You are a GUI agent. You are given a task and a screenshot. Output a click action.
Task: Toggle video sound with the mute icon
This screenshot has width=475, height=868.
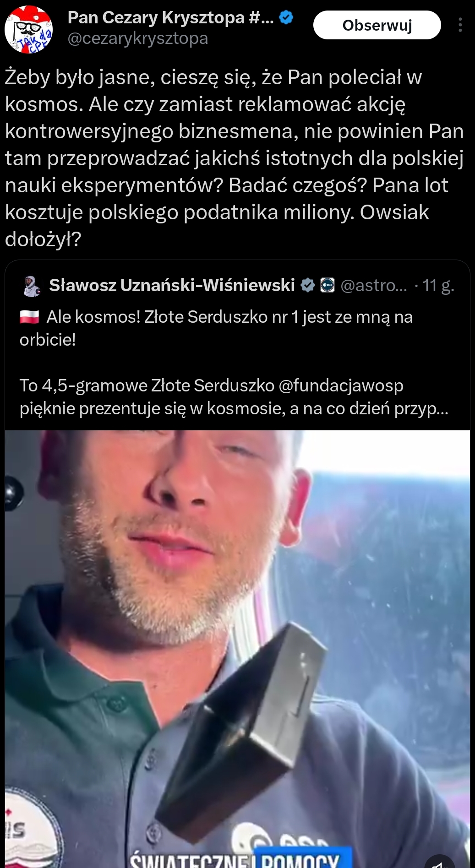pyautogui.click(x=440, y=862)
